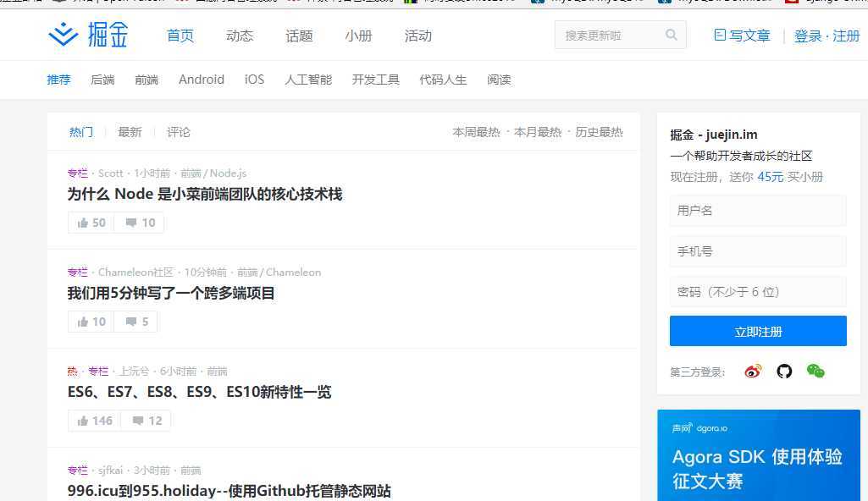Open the 话题 nav tab
Viewport: 868px width, 501px height.
point(300,36)
